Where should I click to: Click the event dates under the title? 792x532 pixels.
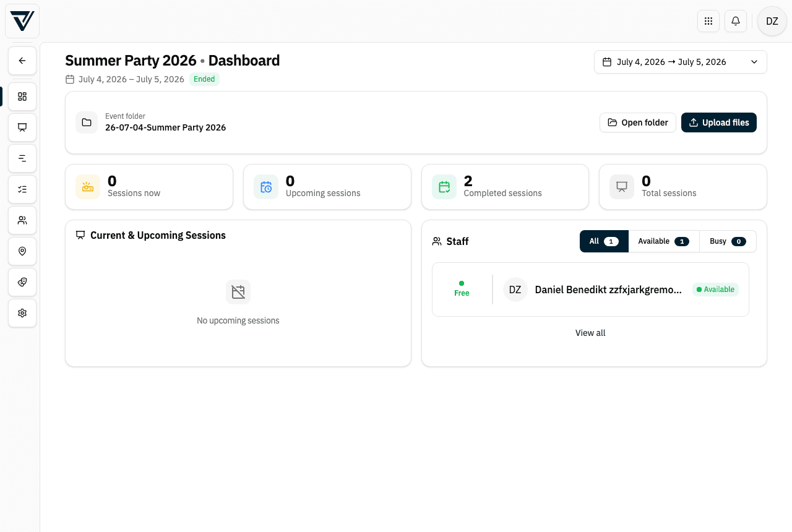[x=131, y=79]
